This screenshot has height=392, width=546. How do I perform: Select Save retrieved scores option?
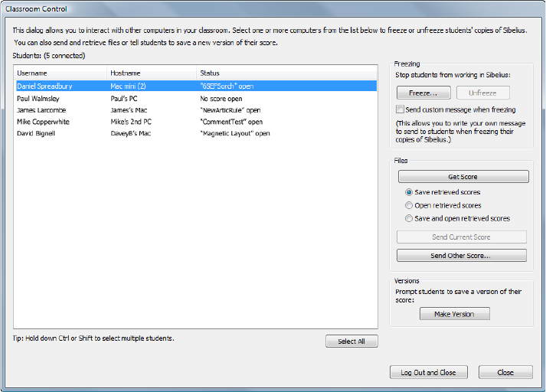408,192
